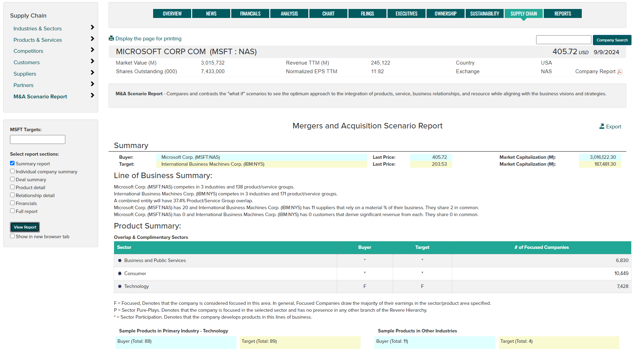
Task: Click the Company Search button
Action: click(x=612, y=40)
